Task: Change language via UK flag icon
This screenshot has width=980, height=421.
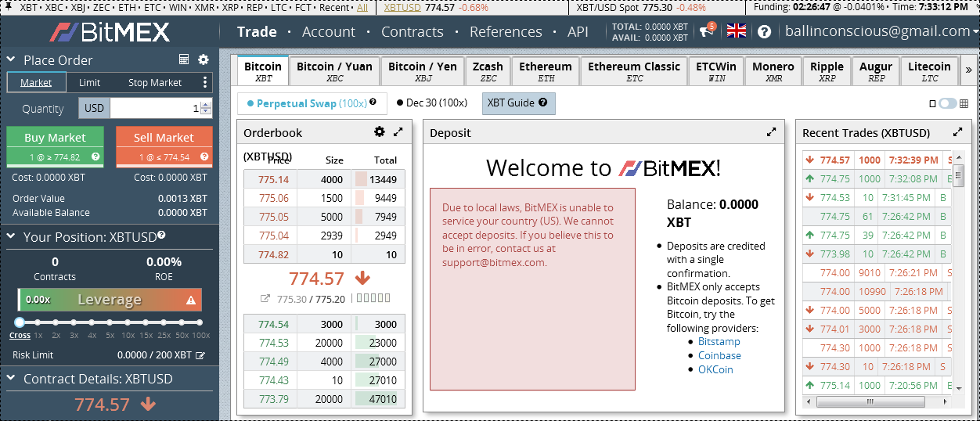Action: pyautogui.click(x=737, y=31)
